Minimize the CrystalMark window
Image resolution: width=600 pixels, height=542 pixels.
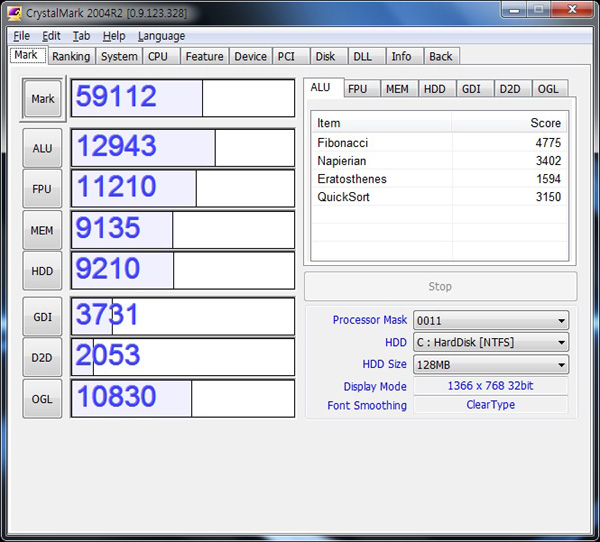(x=514, y=9)
